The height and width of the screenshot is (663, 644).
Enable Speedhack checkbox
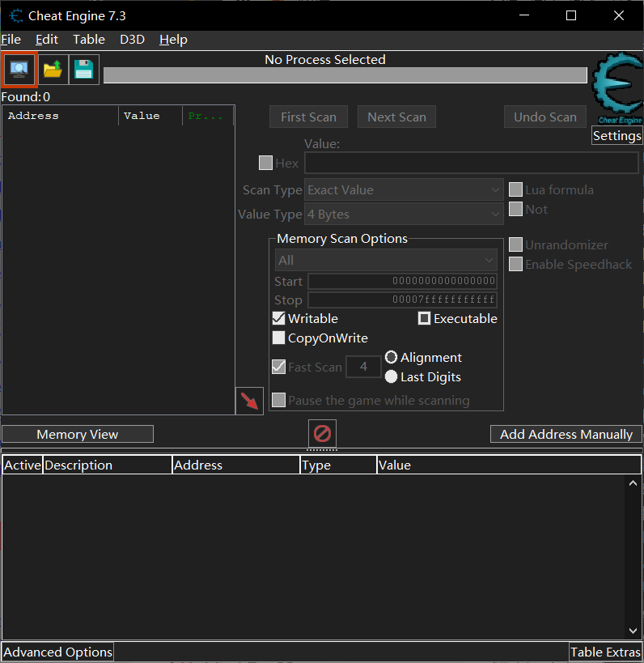[515, 264]
